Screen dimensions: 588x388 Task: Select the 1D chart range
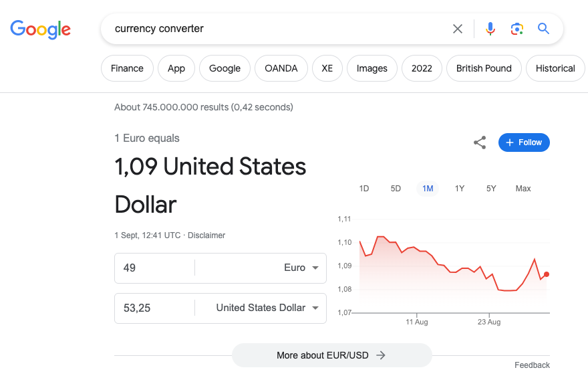[x=364, y=189]
